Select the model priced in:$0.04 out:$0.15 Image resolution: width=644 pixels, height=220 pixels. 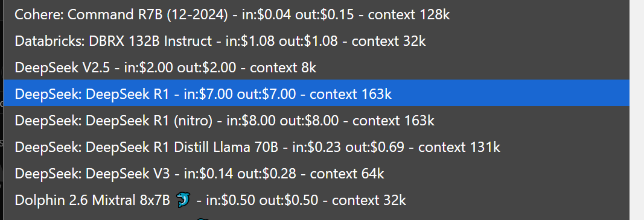[x=316, y=14]
